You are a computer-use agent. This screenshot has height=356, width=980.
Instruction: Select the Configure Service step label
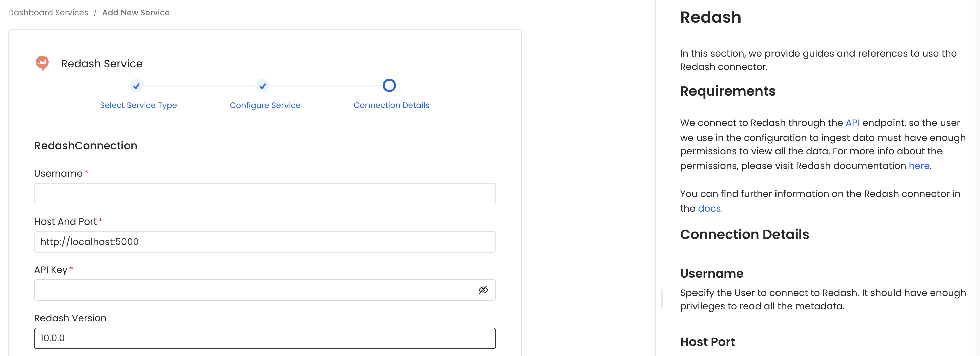[x=265, y=105]
